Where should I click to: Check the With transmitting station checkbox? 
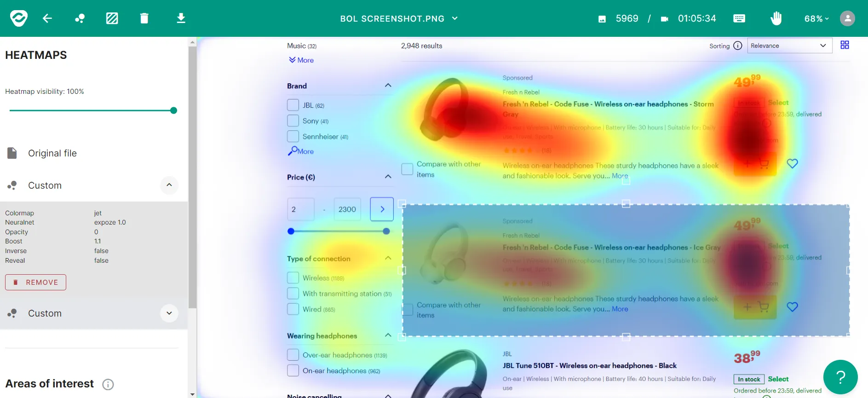click(x=293, y=293)
